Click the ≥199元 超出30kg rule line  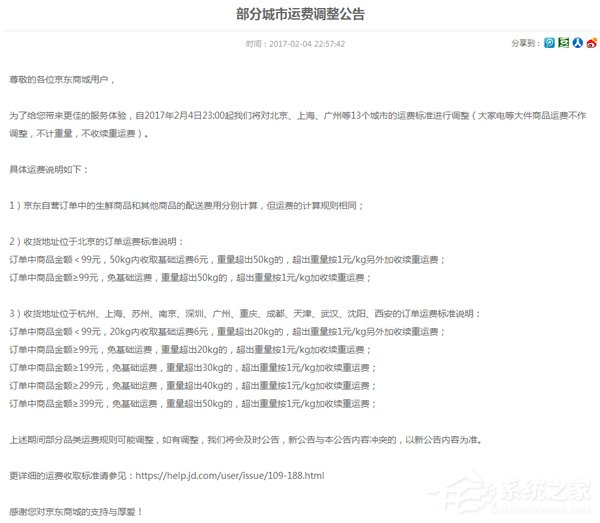pos(193,368)
